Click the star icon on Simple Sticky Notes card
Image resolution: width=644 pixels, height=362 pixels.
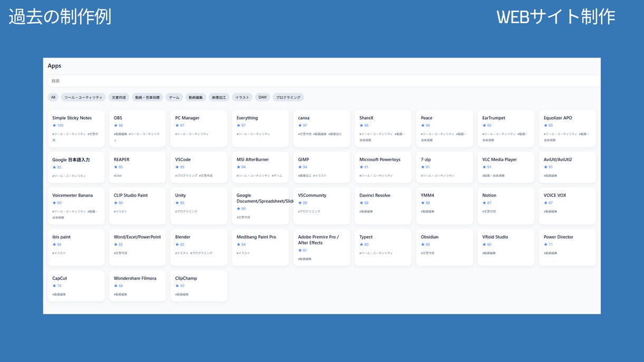tap(54, 126)
